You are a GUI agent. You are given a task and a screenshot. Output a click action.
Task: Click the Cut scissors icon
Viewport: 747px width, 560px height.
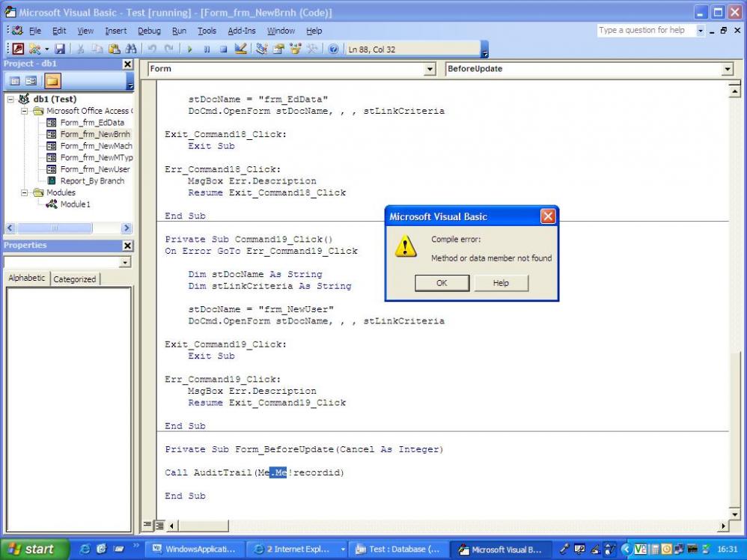click(x=81, y=49)
